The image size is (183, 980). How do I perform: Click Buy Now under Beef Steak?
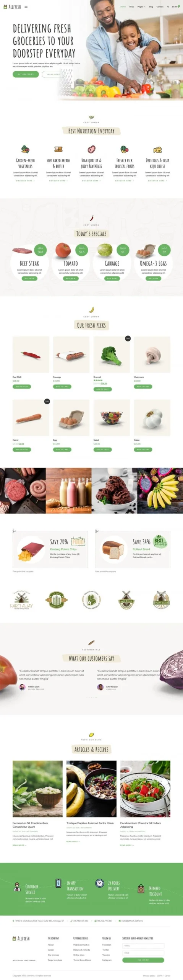29,278
